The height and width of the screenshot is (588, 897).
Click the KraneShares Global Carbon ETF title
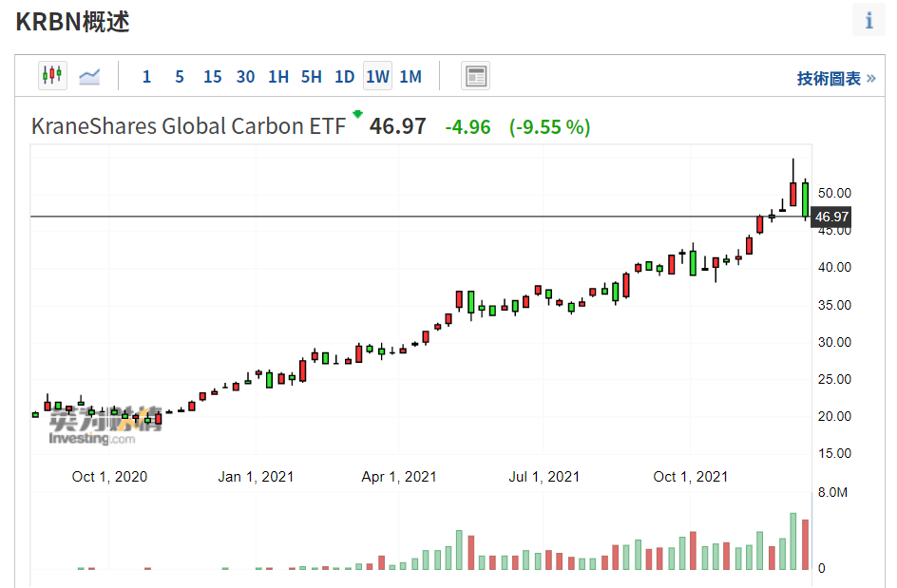coord(188,126)
